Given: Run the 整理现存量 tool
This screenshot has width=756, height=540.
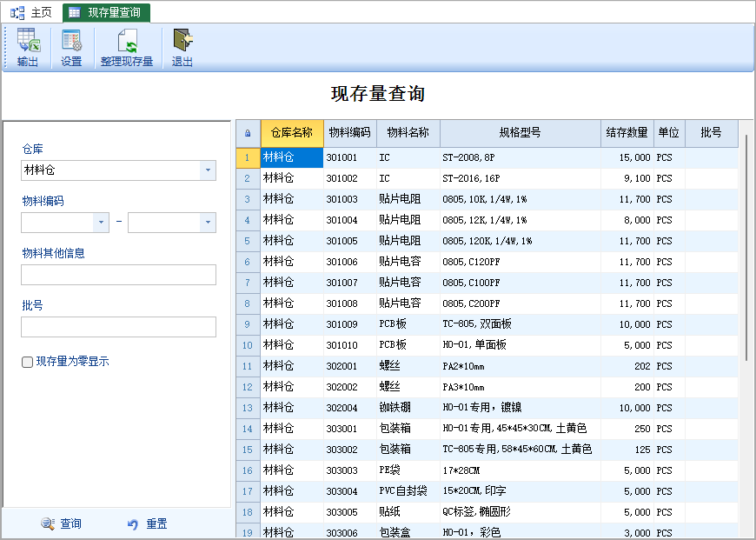Looking at the screenshot, I should 127,48.
